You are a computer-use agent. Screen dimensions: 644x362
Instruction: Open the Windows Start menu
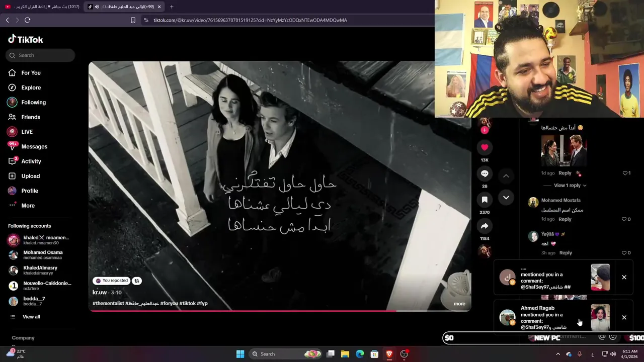tap(240, 354)
